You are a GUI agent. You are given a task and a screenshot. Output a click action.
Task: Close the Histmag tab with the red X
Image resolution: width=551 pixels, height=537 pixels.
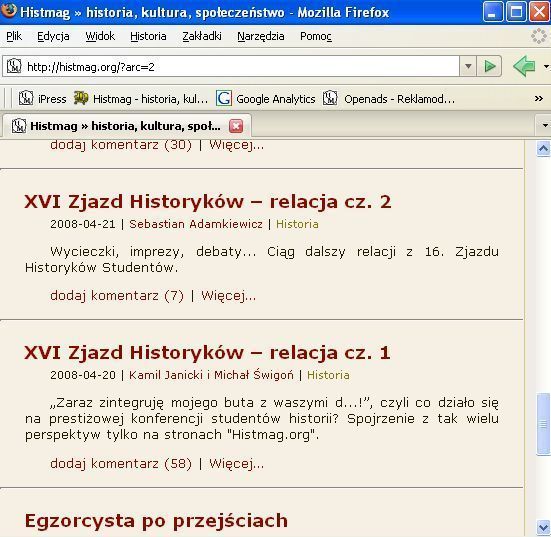[236, 126]
